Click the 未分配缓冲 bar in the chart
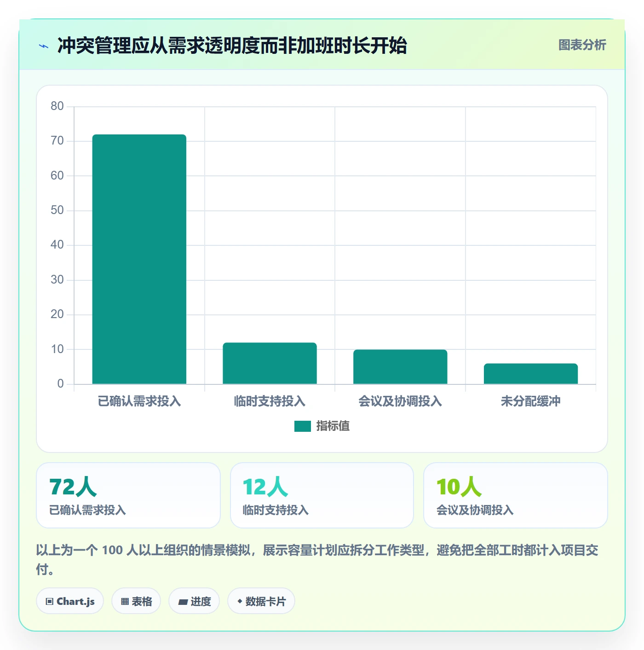 click(531, 374)
